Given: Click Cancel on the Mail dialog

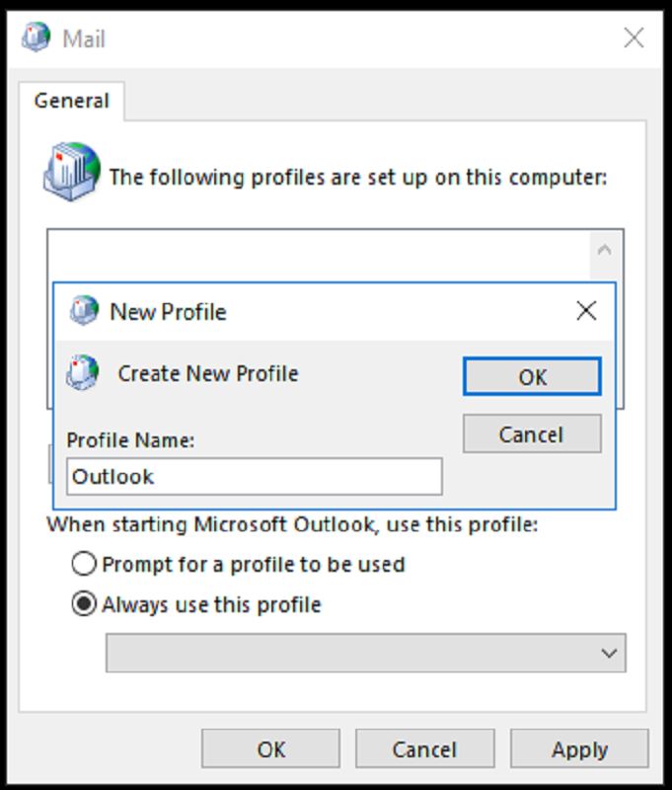Looking at the screenshot, I should tap(424, 749).
